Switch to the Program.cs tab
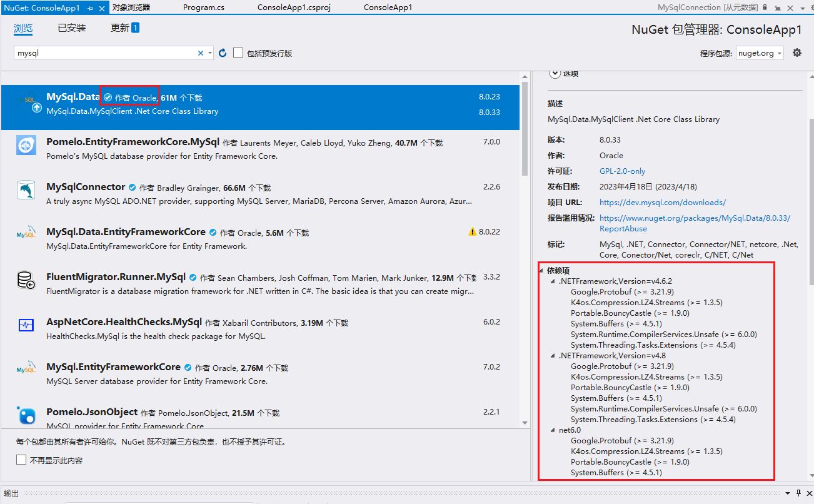 click(x=204, y=8)
